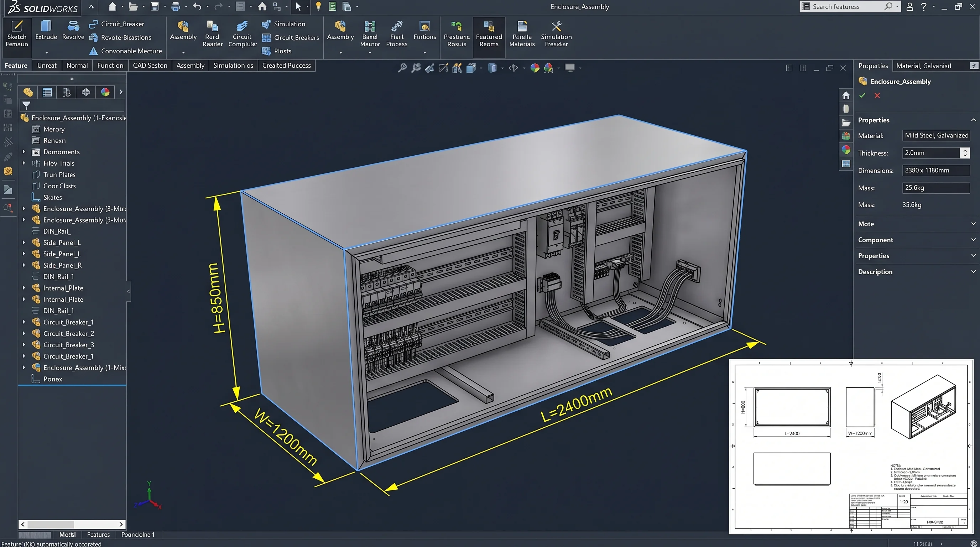Screen dimensions: 980x547
Task: Click the lightbulb options icon
Action: click(x=318, y=6)
